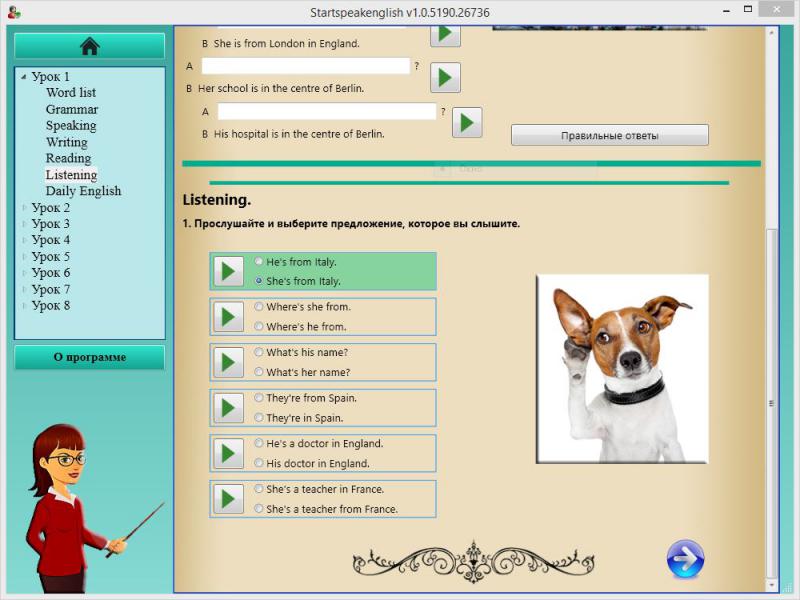
Task: Expand the Урок 2 lesson
Action: [23, 208]
